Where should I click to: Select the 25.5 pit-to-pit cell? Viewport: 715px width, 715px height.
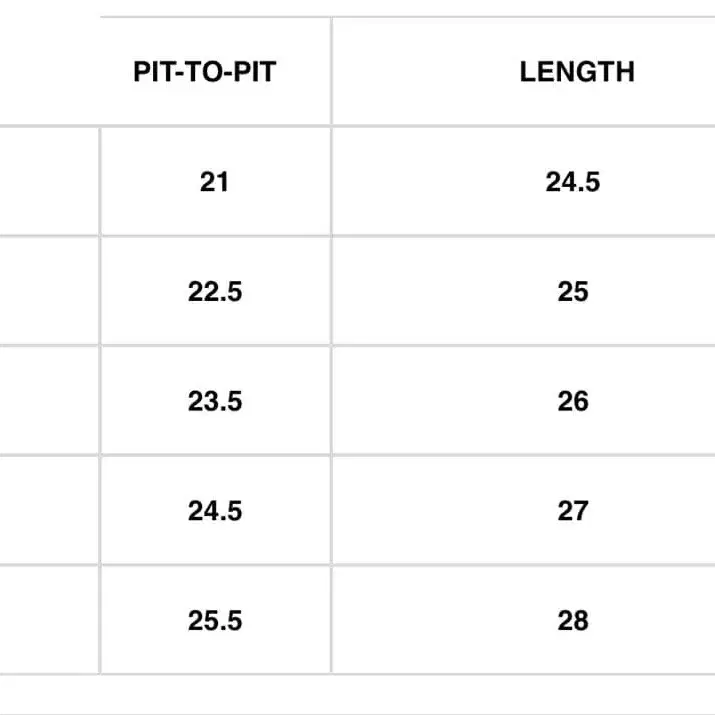(x=216, y=620)
